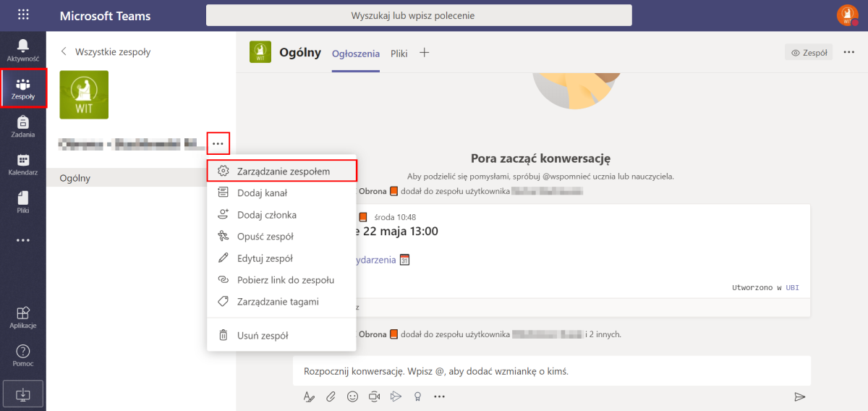
Task: Choose Usuń zespół from menu
Action: point(282,336)
